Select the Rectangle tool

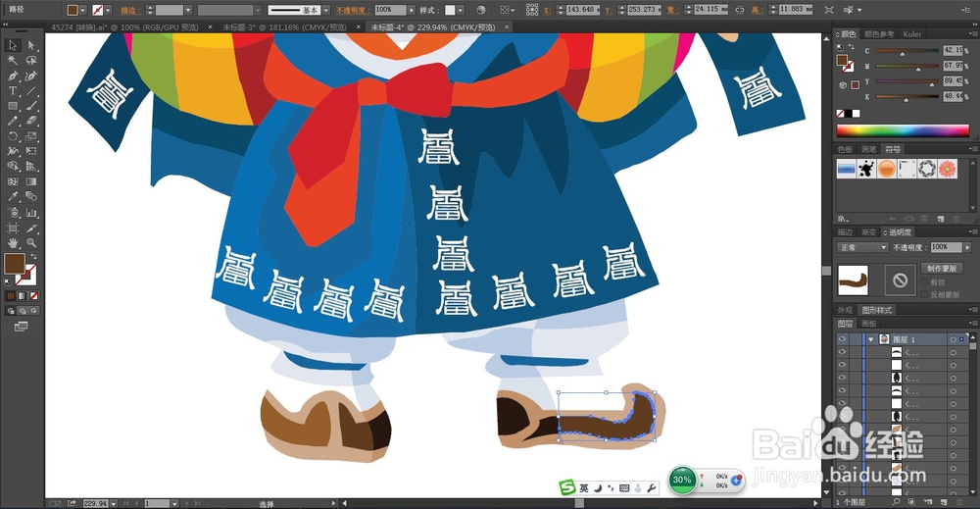pos(13,106)
